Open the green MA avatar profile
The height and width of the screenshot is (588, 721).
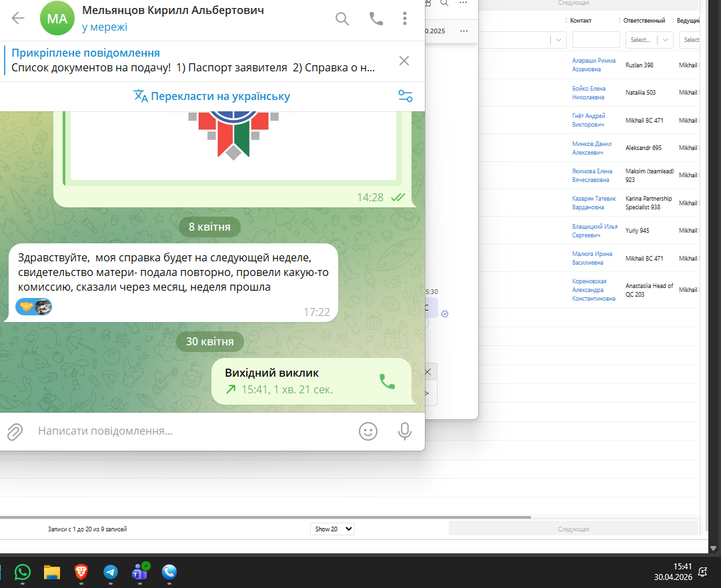click(57, 19)
